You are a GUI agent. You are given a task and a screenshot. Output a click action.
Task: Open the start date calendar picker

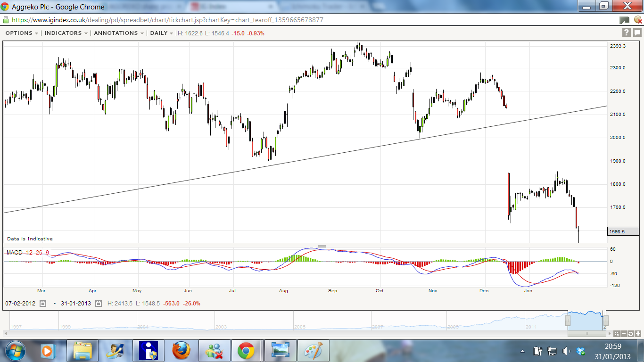[42, 304]
